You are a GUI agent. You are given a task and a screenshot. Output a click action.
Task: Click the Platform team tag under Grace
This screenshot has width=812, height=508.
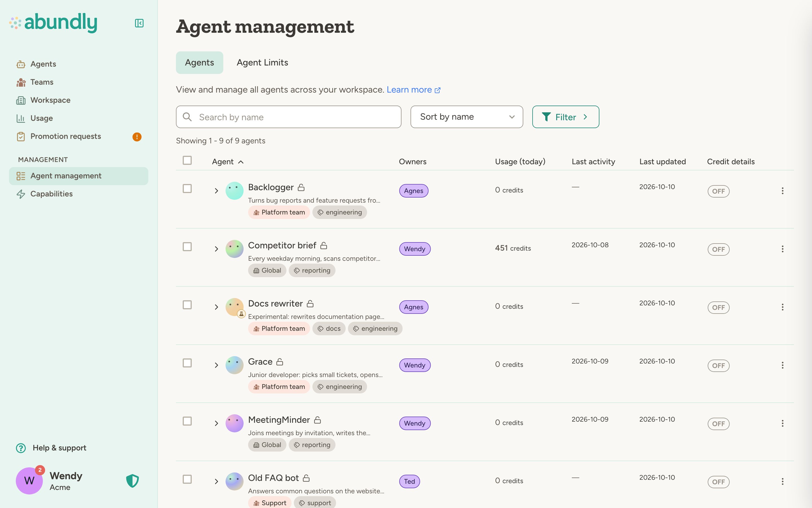(279, 387)
